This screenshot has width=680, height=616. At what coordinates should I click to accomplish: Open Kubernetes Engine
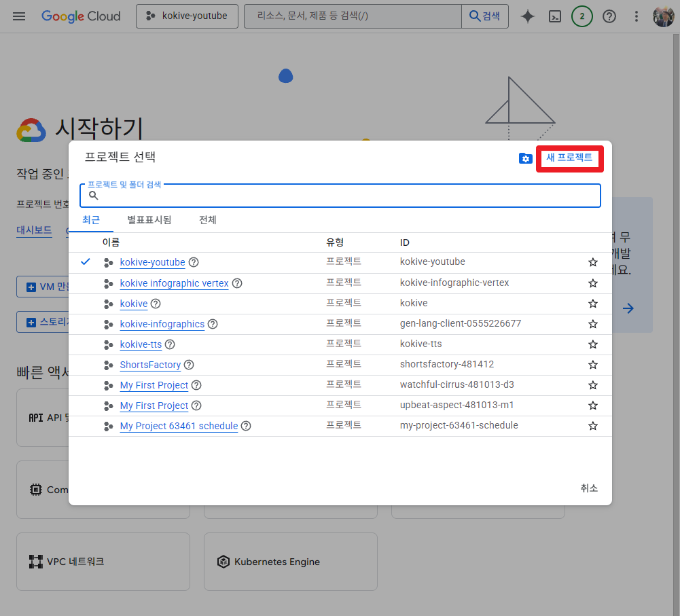click(x=290, y=562)
